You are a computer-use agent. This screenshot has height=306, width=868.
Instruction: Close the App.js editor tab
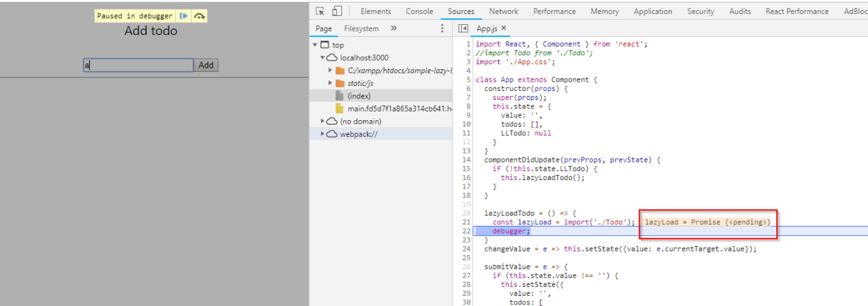tap(505, 28)
